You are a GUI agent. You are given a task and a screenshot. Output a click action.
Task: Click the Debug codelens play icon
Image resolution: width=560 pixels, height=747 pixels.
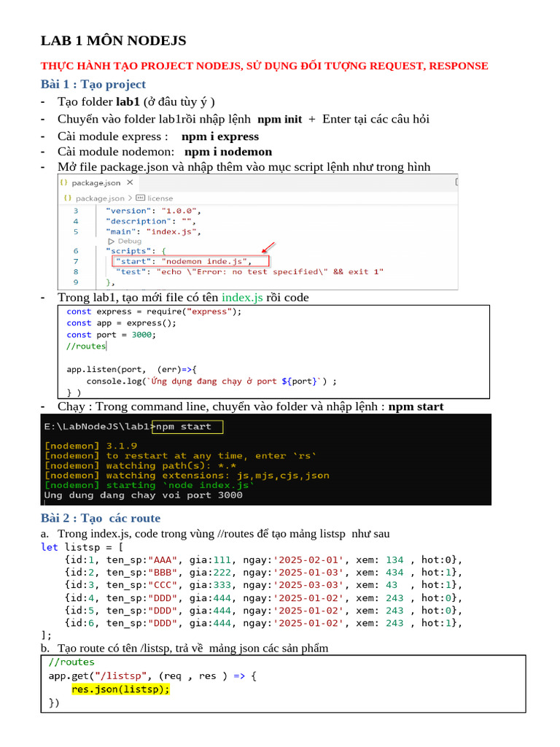111,241
